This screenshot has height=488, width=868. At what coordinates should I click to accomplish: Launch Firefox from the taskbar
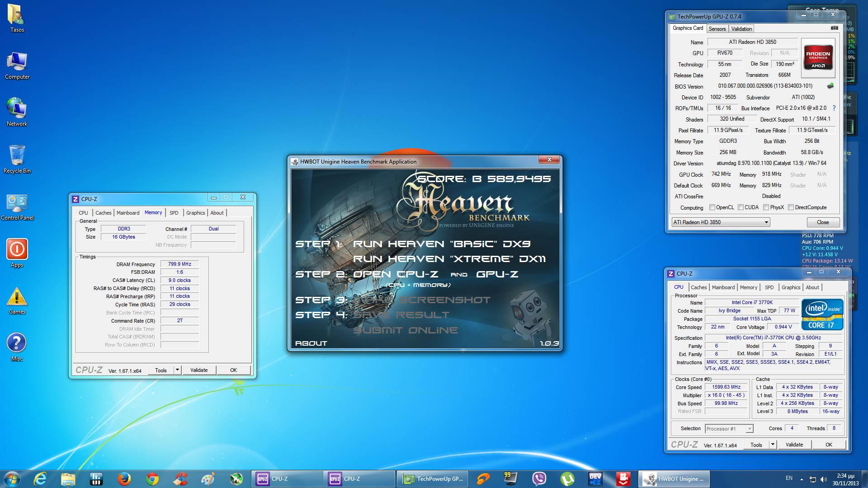coord(124,479)
